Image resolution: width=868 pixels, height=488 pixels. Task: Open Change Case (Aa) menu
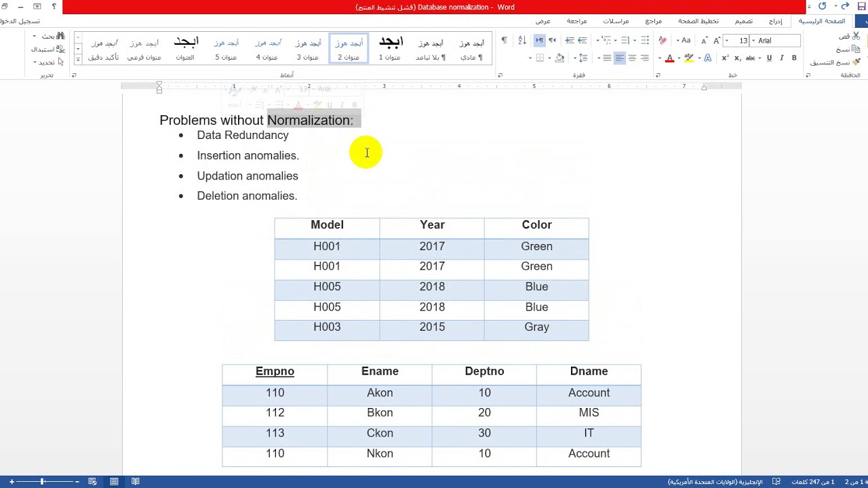click(684, 41)
